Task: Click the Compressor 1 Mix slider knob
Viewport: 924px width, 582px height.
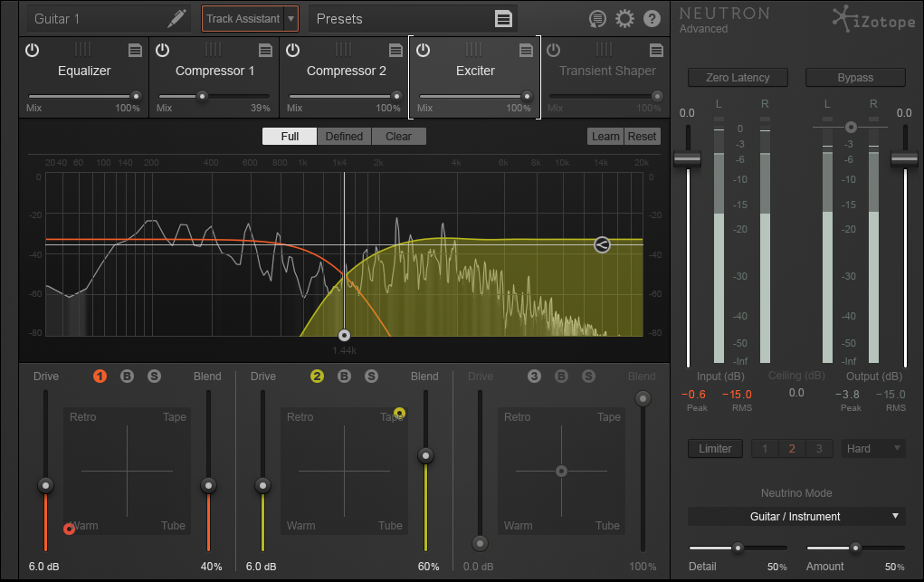Action: 202,96
